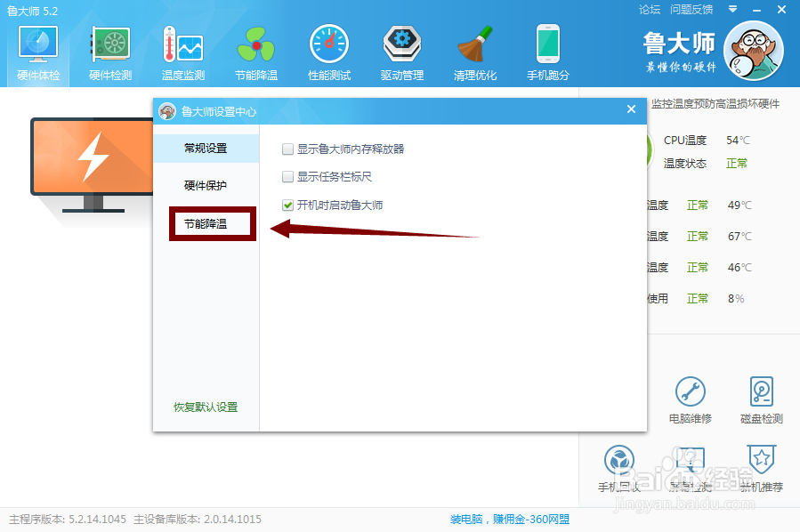Enable 显示任务栏标尺 checkbox
This screenshot has height=532, width=800.
[x=287, y=176]
